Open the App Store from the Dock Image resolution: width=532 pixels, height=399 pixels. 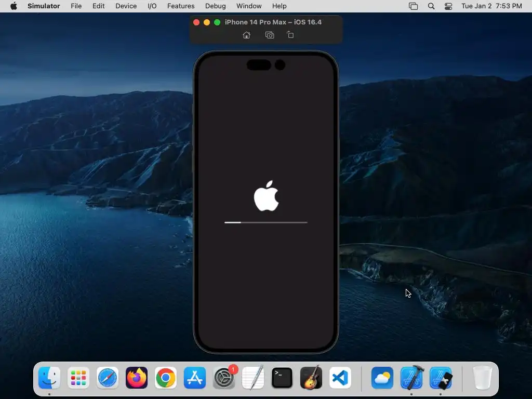click(195, 378)
